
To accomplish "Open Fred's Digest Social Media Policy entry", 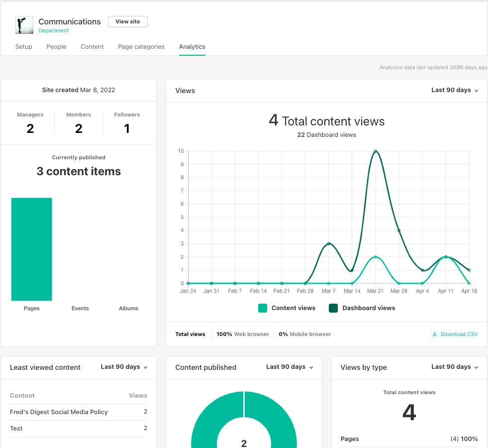I will pos(58,412).
